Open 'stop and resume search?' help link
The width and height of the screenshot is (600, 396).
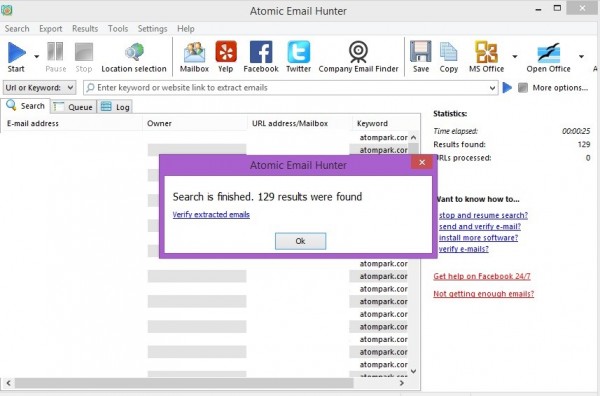pos(483,215)
